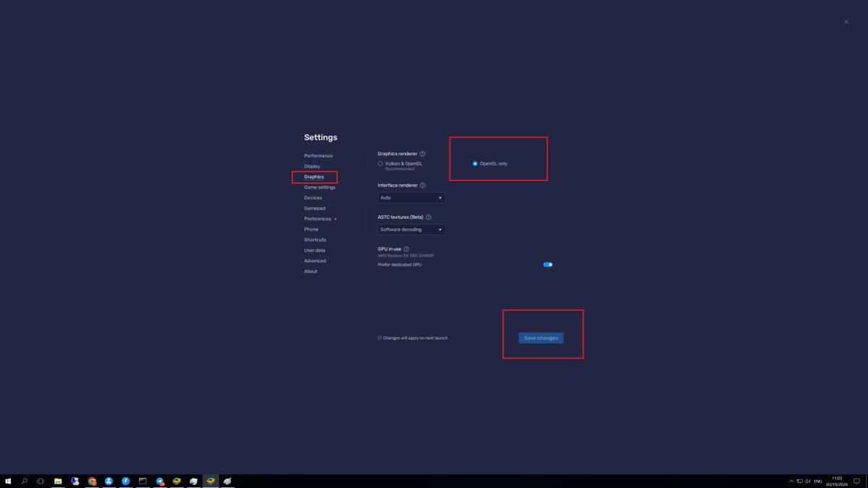
Task: Click the network icon in system tray
Action: tap(800, 481)
